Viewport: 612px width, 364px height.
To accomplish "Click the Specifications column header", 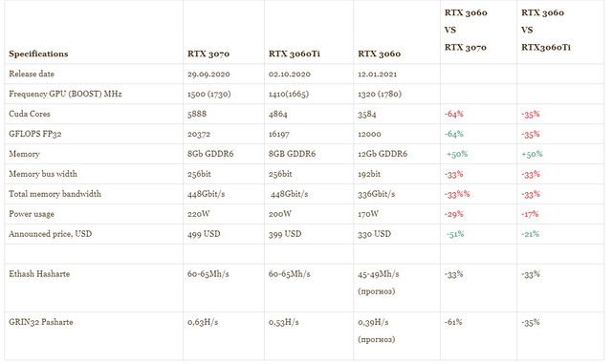I will pyautogui.click(x=38, y=54).
